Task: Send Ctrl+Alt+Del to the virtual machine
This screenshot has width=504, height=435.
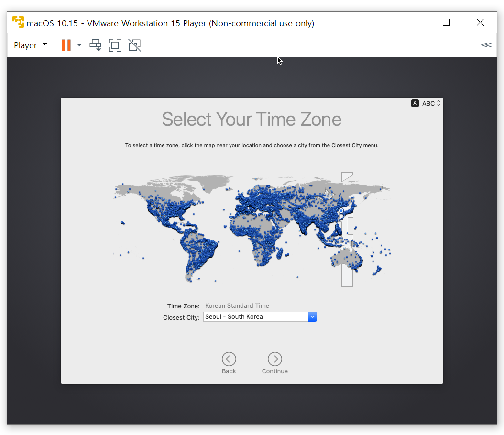Action: (x=96, y=45)
